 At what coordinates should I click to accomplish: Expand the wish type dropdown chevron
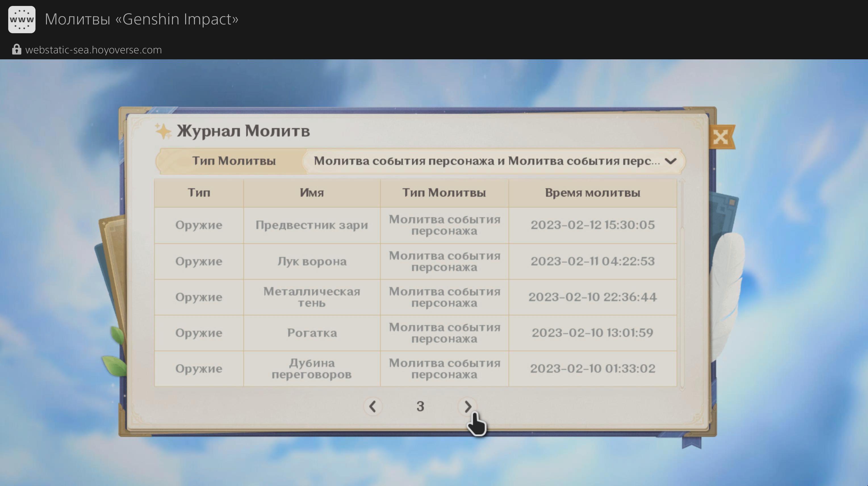coord(671,161)
